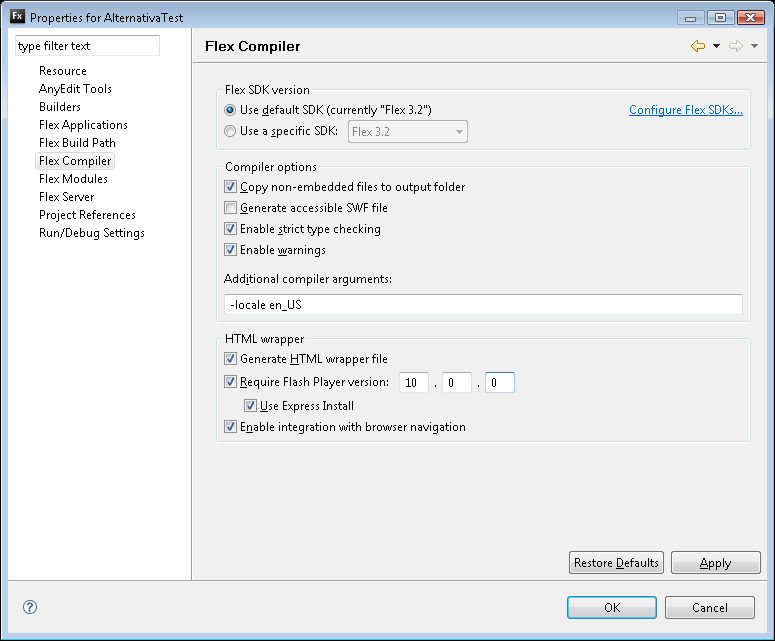Click the back navigation arrow icon
Viewport: 775px width, 641px height.
click(x=698, y=46)
